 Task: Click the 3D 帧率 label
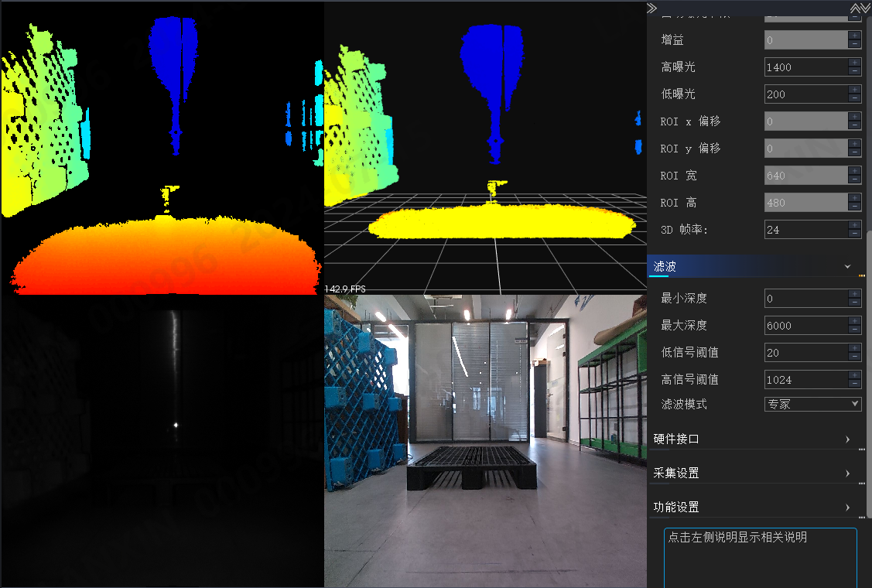pyautogui.click(x=684, y=230)
